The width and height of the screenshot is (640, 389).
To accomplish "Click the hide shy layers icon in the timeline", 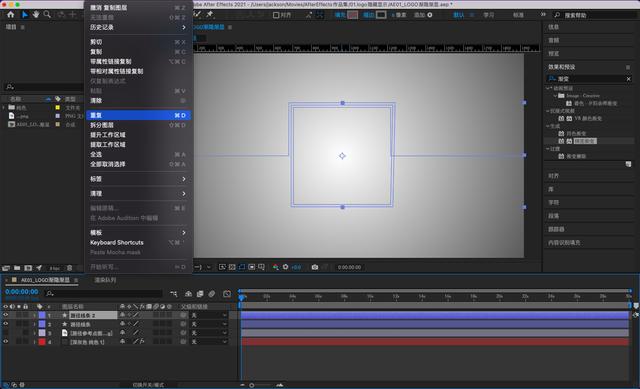I will 188,293.
